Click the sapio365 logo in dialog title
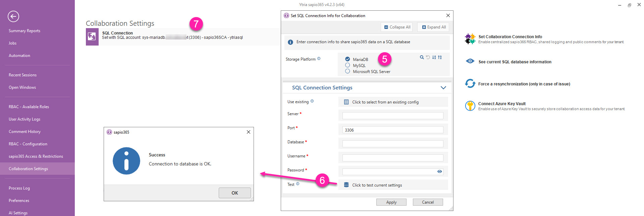The height and width of the screenshot is (216, 644). pyautogui.click(x=286, y=15)
